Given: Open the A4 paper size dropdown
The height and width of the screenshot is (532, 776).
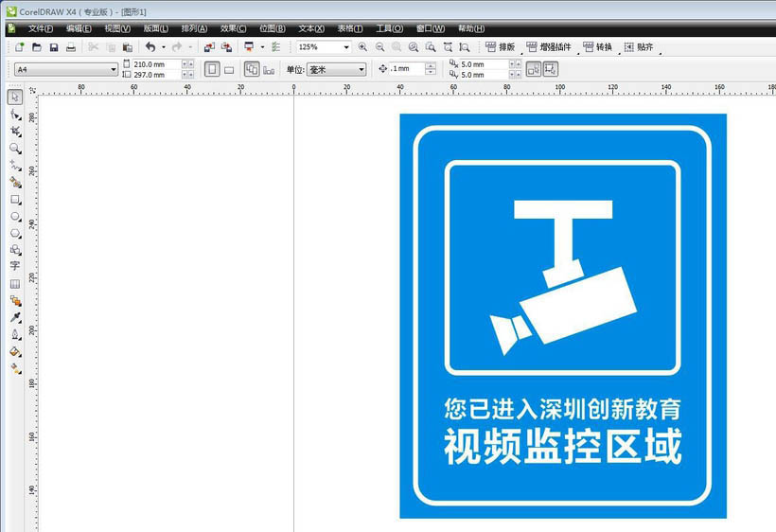Looking at the screenshot, I should tap(114, 70).
